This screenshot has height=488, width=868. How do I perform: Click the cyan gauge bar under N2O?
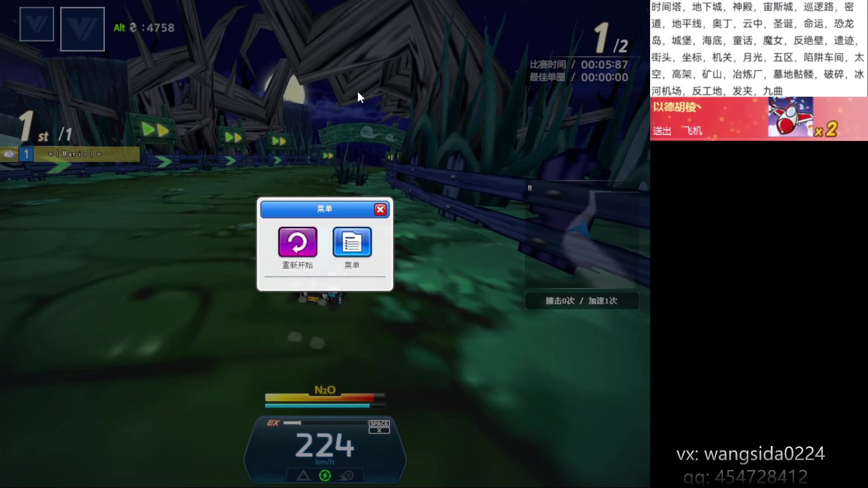pyautogui.click(x=317, y=406)
